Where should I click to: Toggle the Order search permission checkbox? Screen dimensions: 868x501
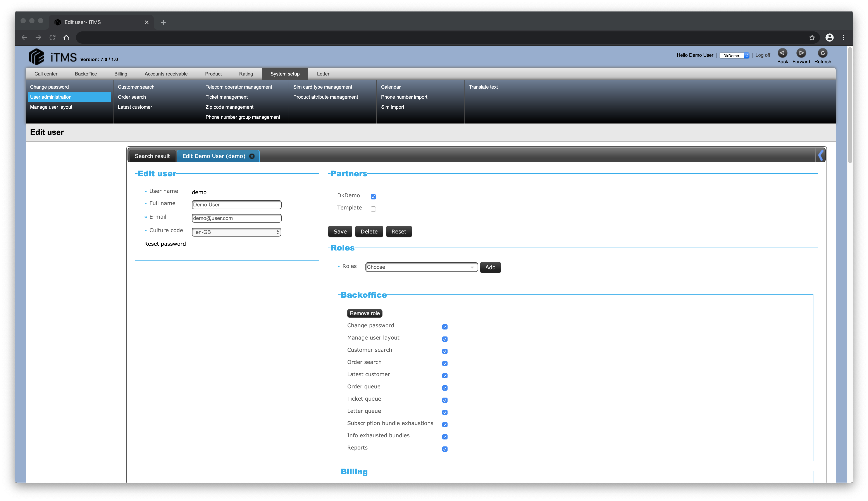coord(445,363)
